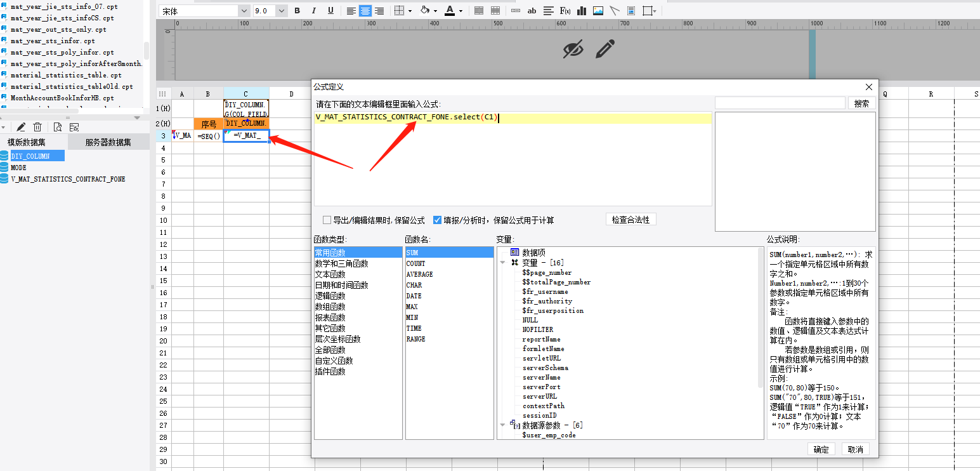Click in the formula text editor

(x=513, y=159)
